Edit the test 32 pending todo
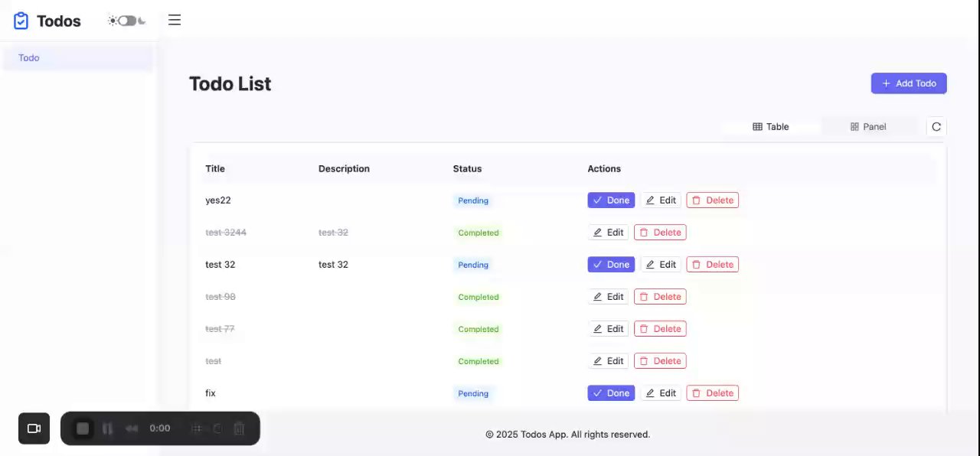 661,265
